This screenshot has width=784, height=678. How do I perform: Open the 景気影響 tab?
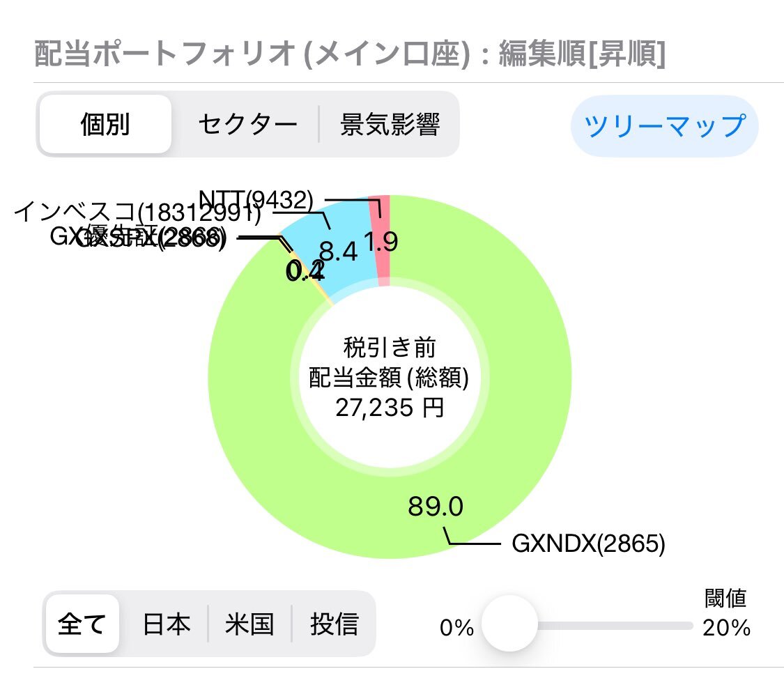[x=390, y=125]
